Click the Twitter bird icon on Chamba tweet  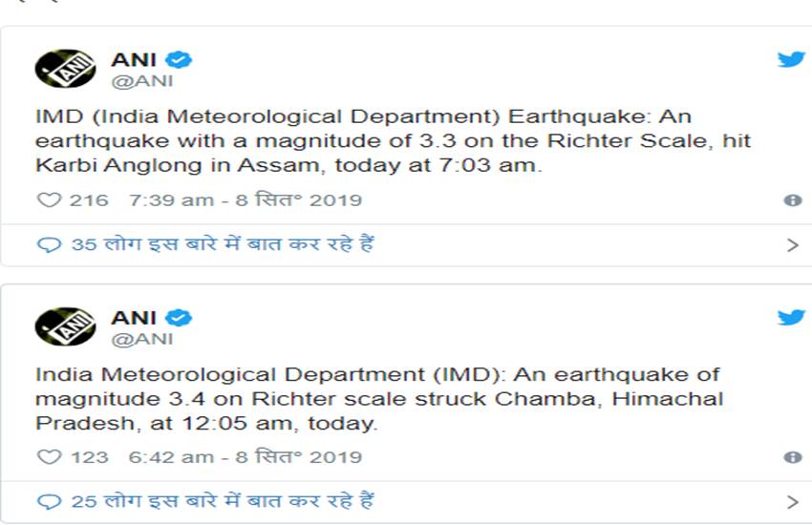[791, 317]
